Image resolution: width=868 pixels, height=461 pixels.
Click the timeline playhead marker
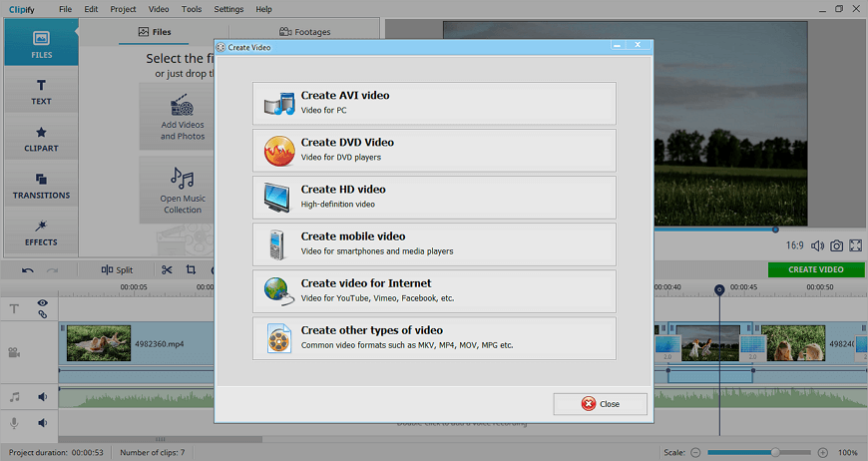719,289
